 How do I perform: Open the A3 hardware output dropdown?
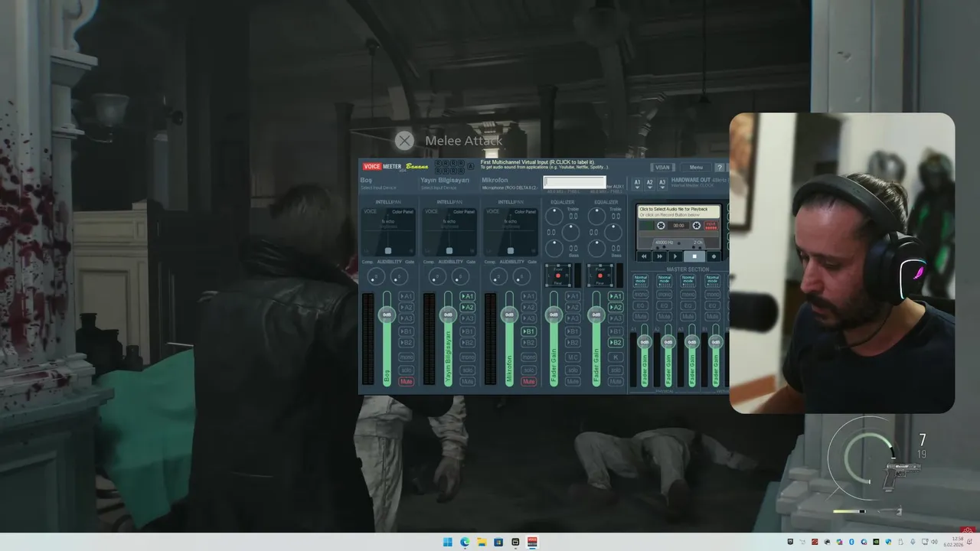(662, 184)
